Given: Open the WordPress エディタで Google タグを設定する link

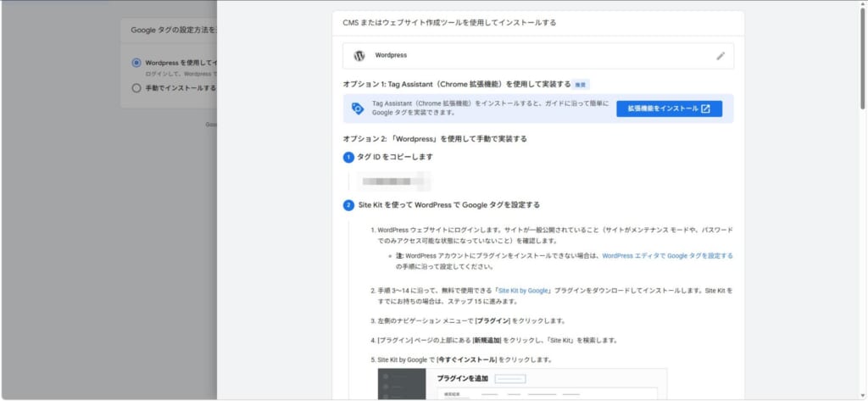Looking at the screenshot, I should (667, 256).
